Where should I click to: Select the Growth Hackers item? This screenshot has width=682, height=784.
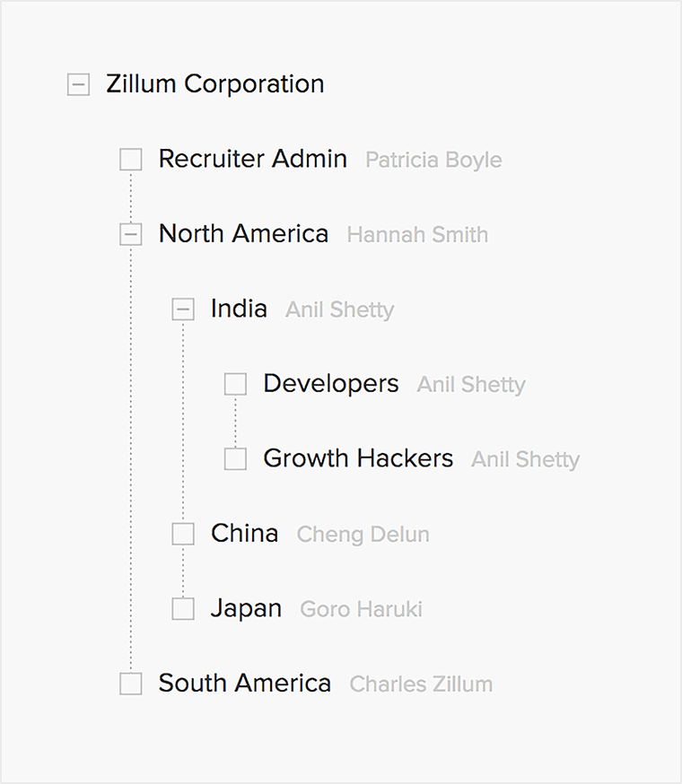tap(357, 458)
